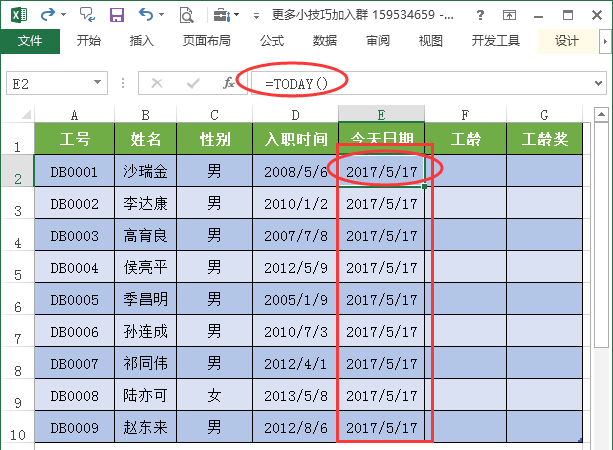Expand the undo history dropdown arrow
Image resolution: width=613 pixels, height=450 pixels.
coord(163,16)
